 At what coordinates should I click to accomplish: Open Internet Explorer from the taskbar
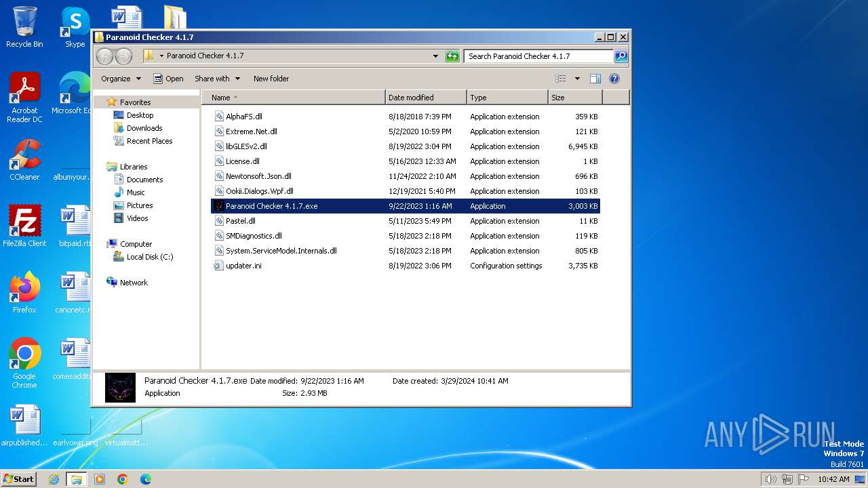54,479
